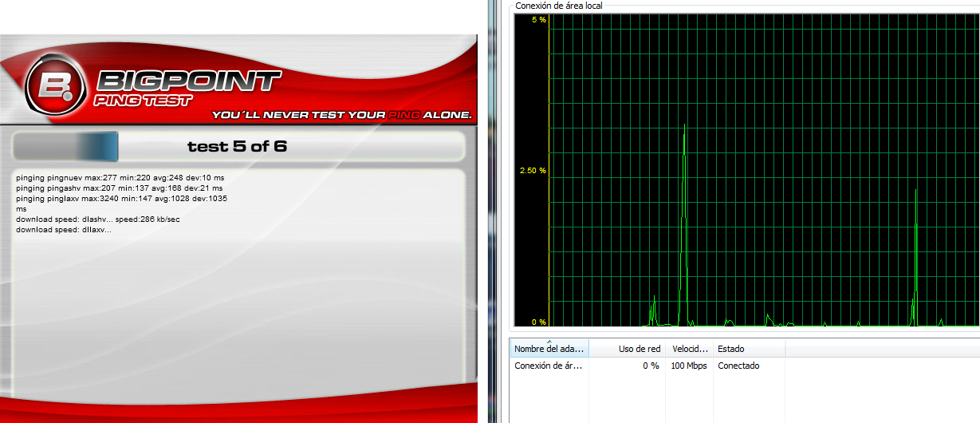Screen dimensions: 980x423
Task: Click the 'pinging pingashv' result line
Action: [x=120, y=188]
